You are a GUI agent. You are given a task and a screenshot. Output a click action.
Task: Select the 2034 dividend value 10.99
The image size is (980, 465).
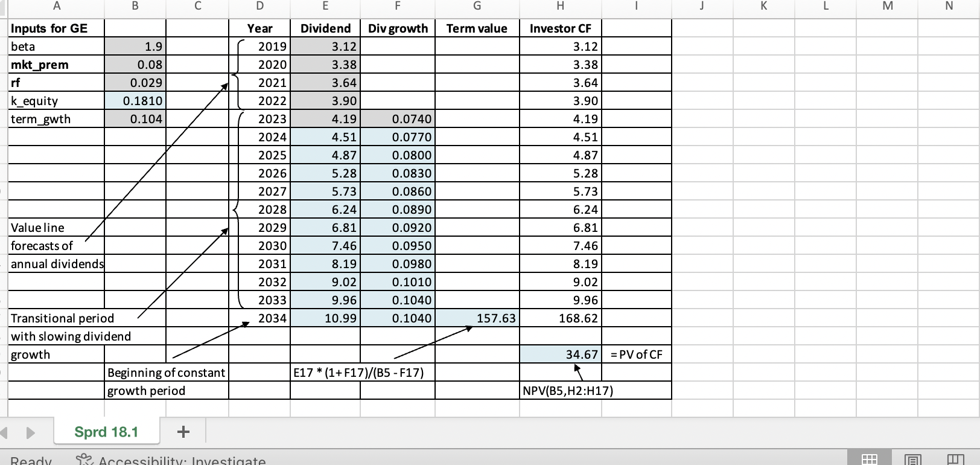point(325,318)
